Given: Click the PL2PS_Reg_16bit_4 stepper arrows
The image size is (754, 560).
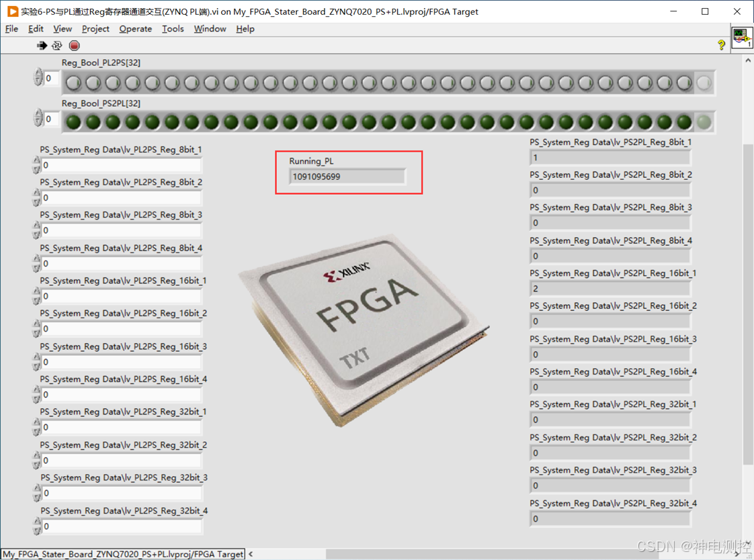Looking at the screenshot, I should [x=36, y=394].
